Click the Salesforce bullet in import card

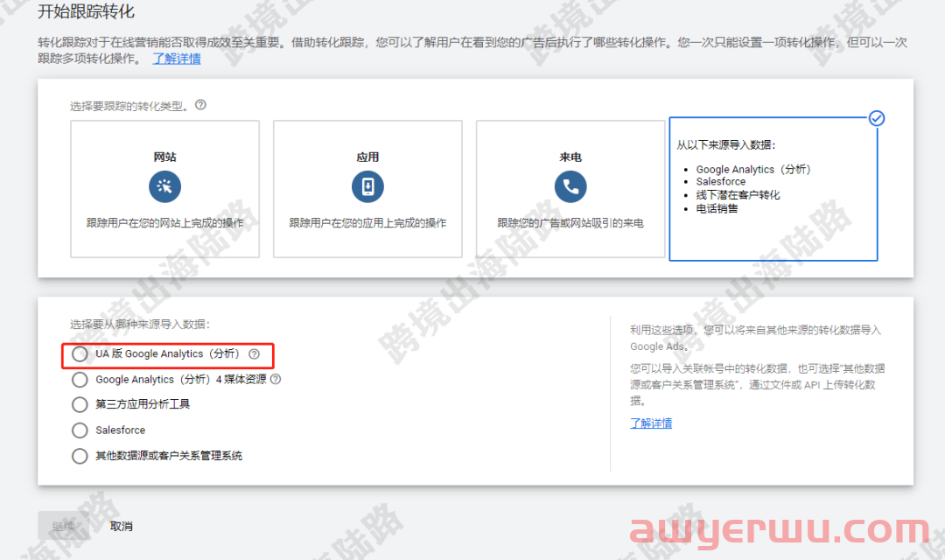coord(721,181)
